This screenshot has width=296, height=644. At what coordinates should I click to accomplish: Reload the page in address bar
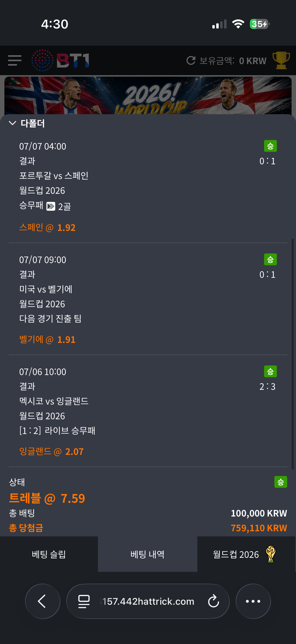tap(214, 601)
